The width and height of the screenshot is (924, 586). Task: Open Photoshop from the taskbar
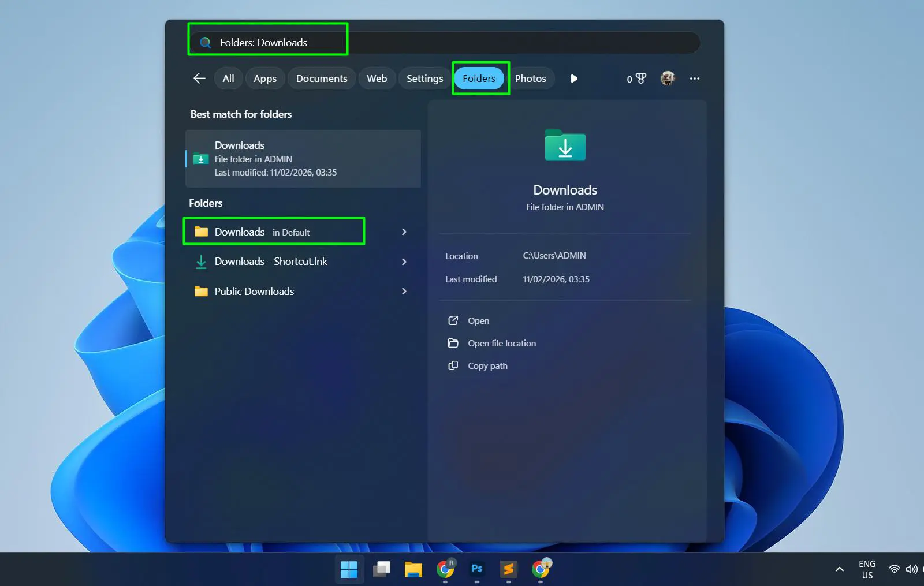coord(476,569)
